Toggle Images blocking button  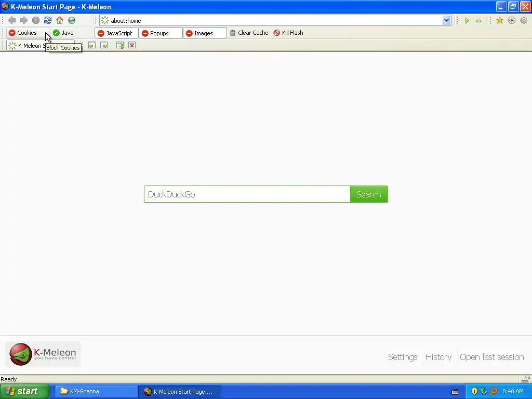click(x=205, y=33)
